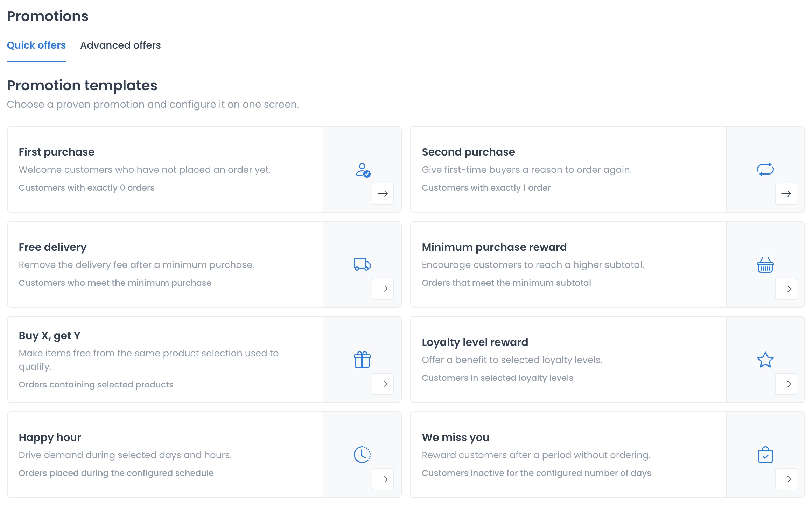
Task: Open Free delivery template via arrow button
Action: coord(383,289)
